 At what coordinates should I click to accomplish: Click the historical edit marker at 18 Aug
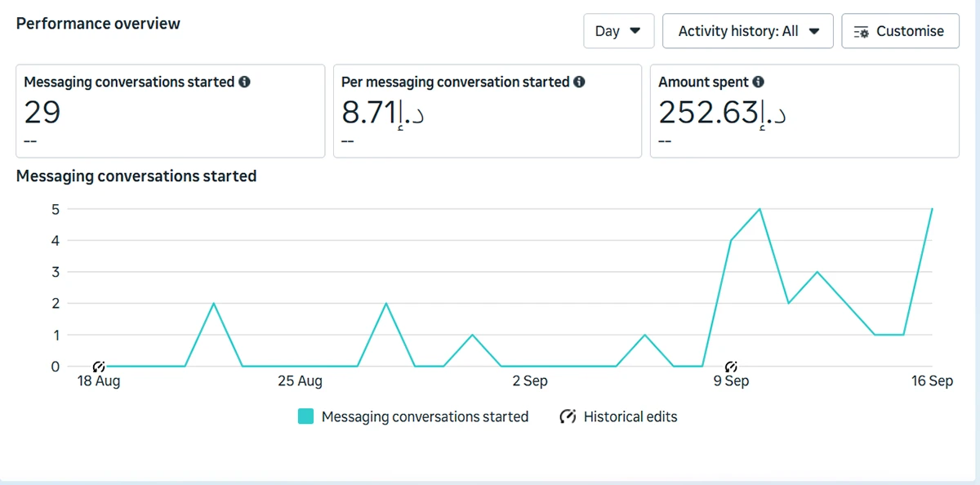(99, 367)
